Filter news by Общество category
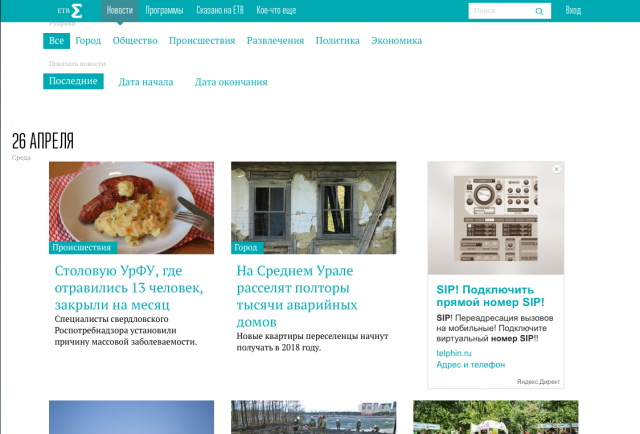640x434 pixels. tap(135, 41)
